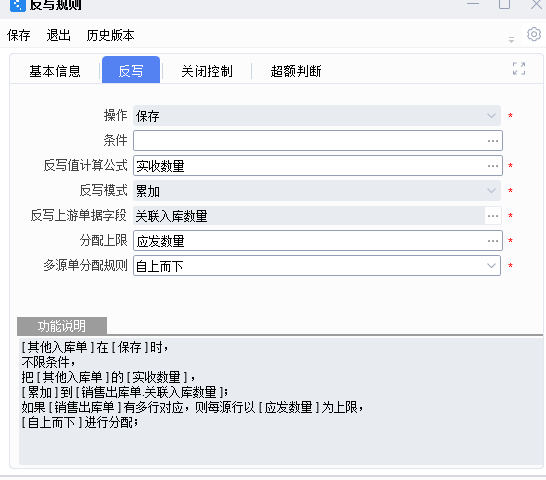Open the 反写上游单据字段 ellipsis selector

click(x=493, y=216)
